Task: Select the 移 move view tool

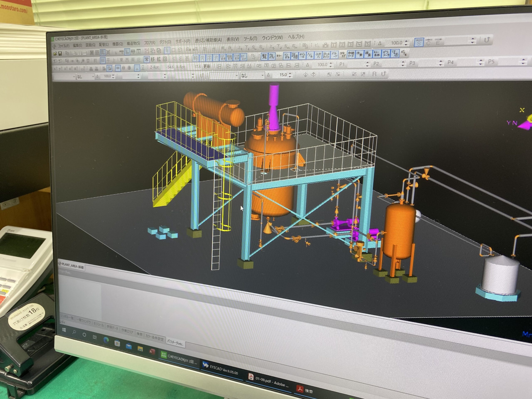Action: tap(153, 59)
